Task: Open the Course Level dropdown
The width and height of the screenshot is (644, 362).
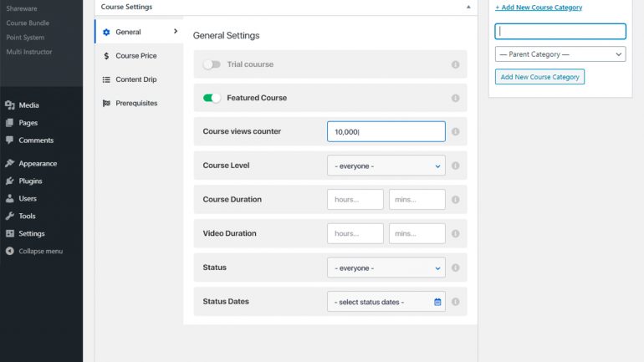Action: (x=386, y=166)
